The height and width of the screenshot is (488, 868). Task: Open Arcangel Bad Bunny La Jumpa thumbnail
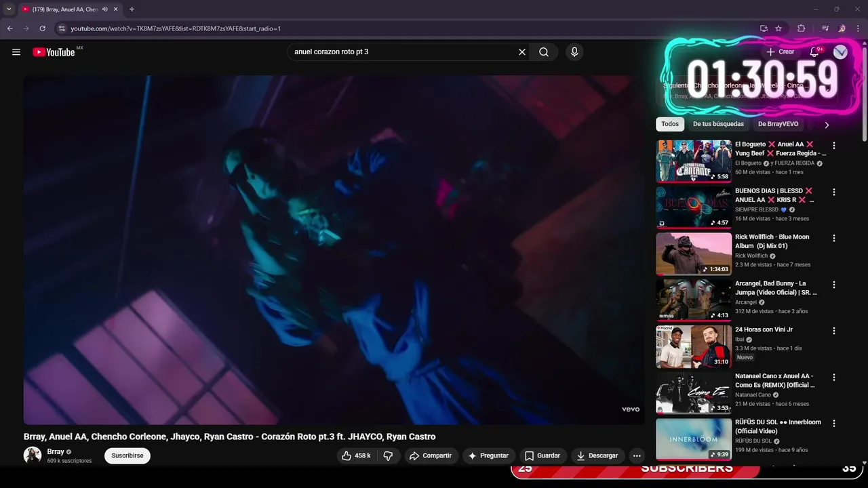694,300
